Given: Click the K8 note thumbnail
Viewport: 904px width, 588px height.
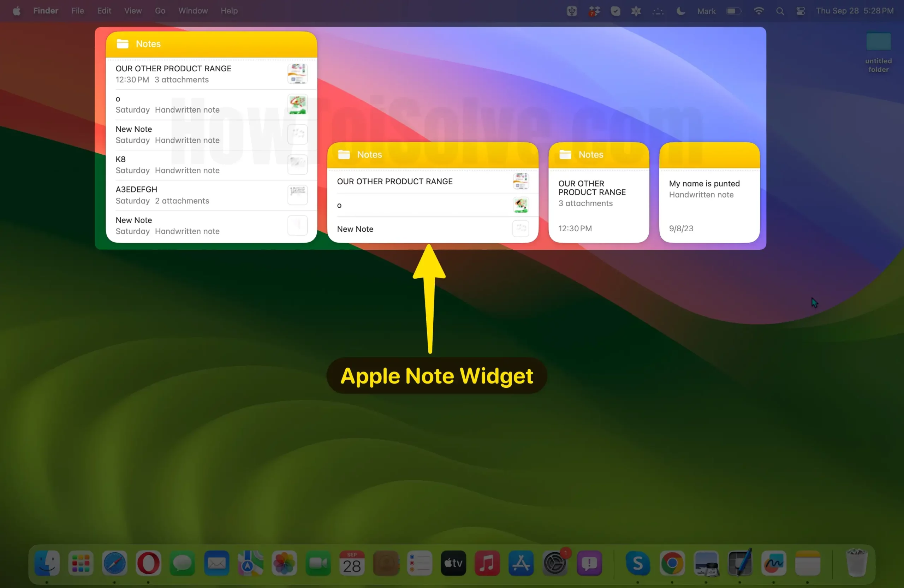Looking at the screenshot, I should point(297,165).
